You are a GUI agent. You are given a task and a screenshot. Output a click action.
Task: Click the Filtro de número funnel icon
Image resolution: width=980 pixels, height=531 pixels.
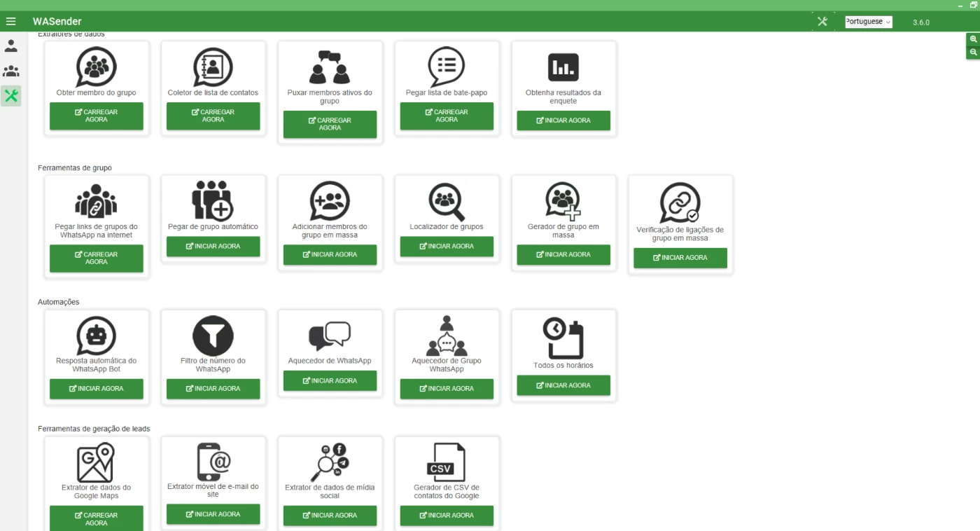213,336
